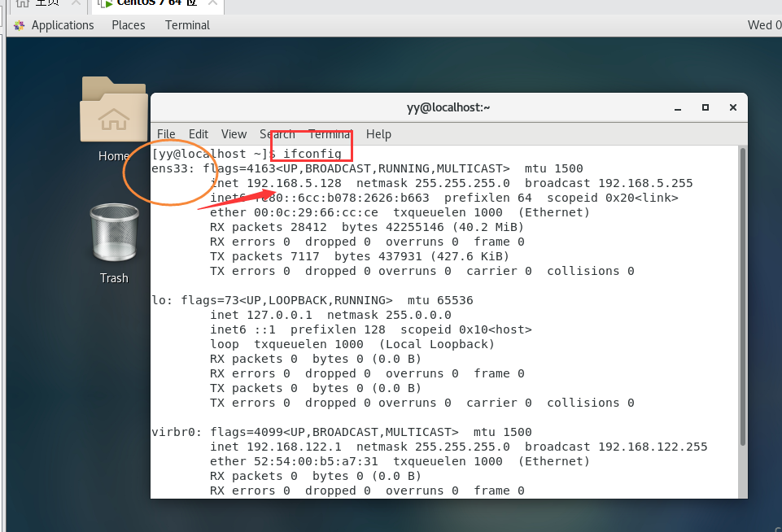Click the Applications menu foot icon
782x532 pixels.
[19, 25]
